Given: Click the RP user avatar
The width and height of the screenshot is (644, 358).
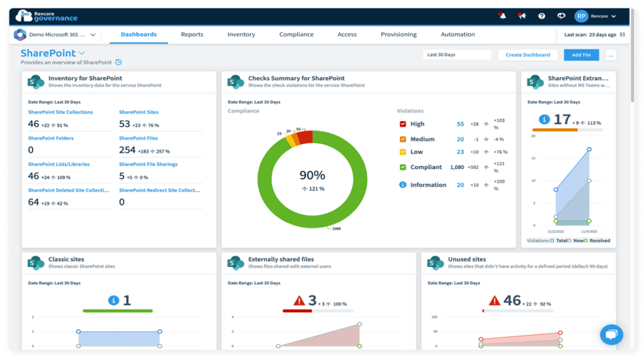Looking at the screenshot, I should [x=581, y=16].
